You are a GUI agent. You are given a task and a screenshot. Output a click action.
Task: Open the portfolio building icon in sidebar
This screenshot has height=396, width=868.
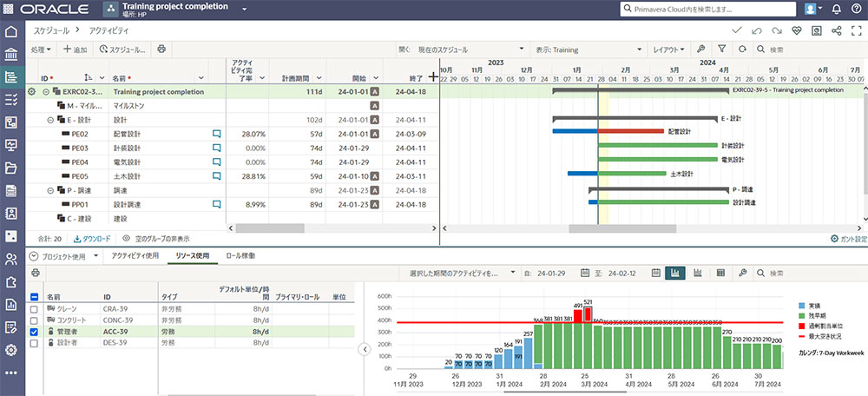11,55
